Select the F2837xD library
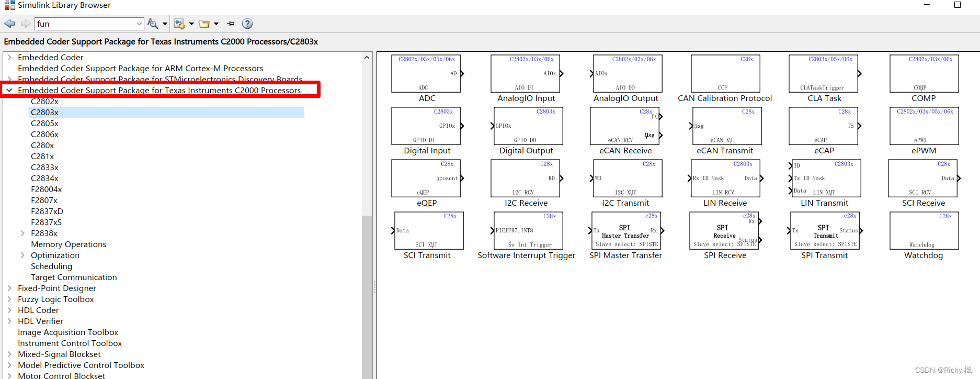The height and width of the screenshot is (379, 980). pyautogui.click(x=47, y=211)
